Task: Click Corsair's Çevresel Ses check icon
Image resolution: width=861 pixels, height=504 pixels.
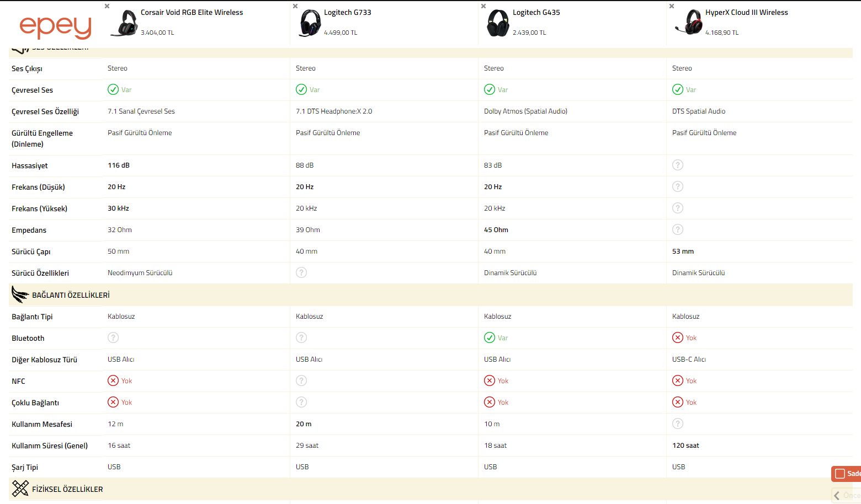Action: [x=113, y=89]
